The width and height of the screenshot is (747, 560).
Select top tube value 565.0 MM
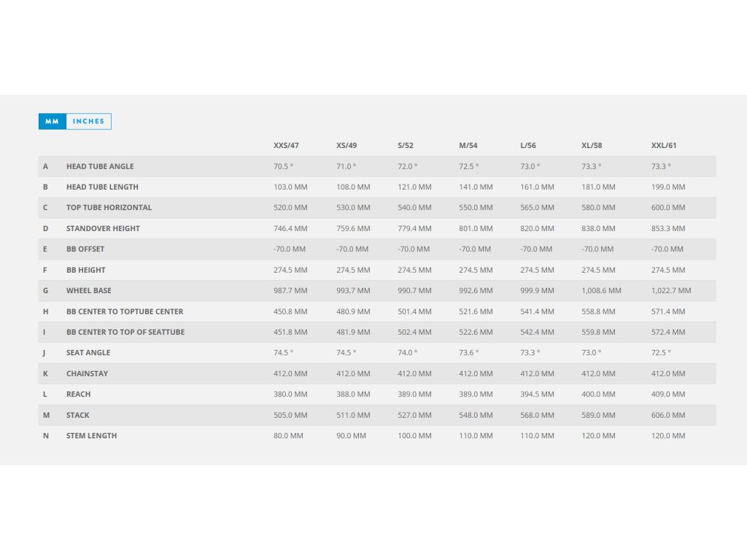point(538,208)
